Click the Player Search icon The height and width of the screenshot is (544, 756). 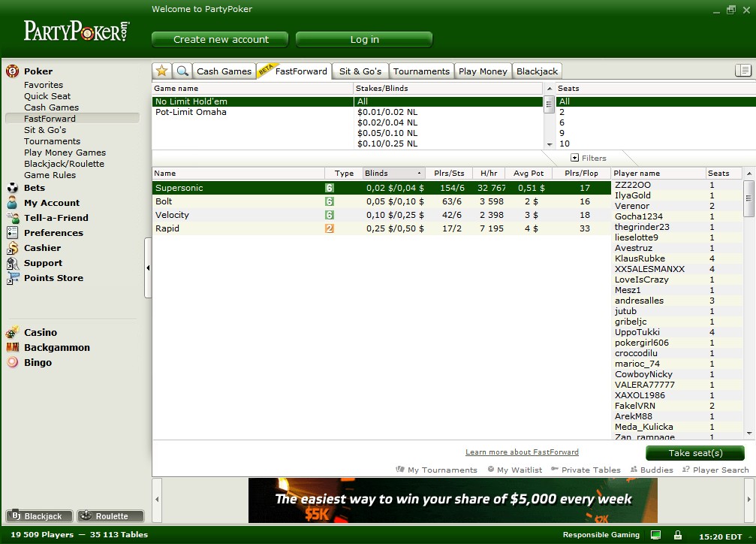pyautogui.click(x=685, y=469)
